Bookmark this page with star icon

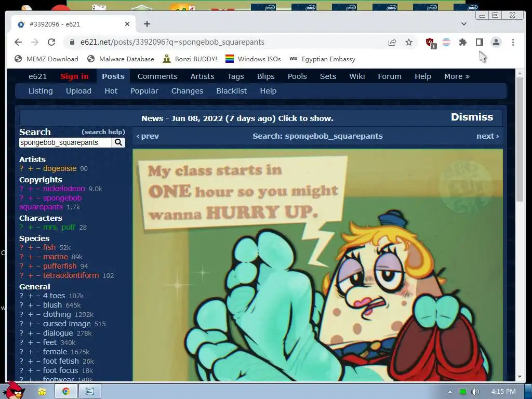[409, 42]
